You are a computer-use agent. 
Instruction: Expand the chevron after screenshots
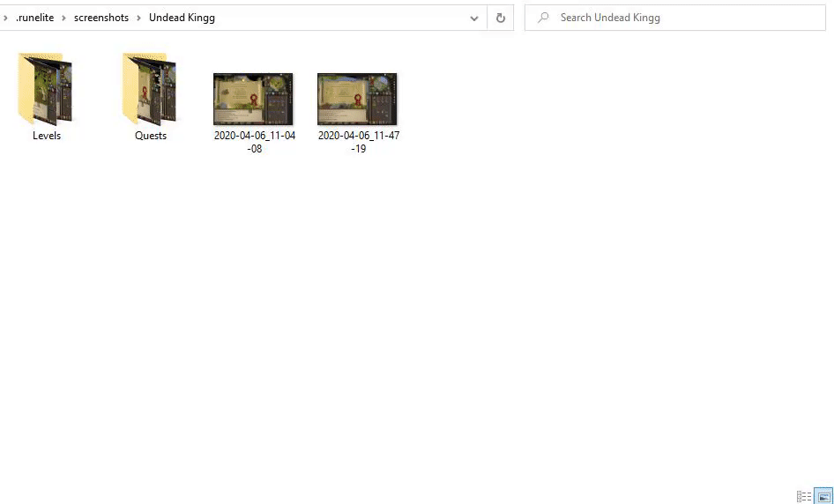(x=138, y=18)
